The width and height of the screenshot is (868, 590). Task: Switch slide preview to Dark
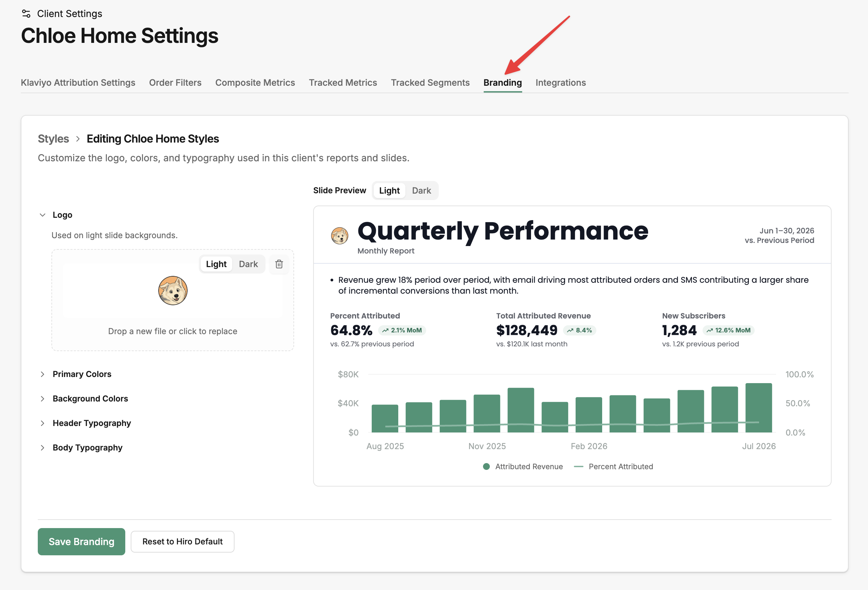click(x=421, y=191)
